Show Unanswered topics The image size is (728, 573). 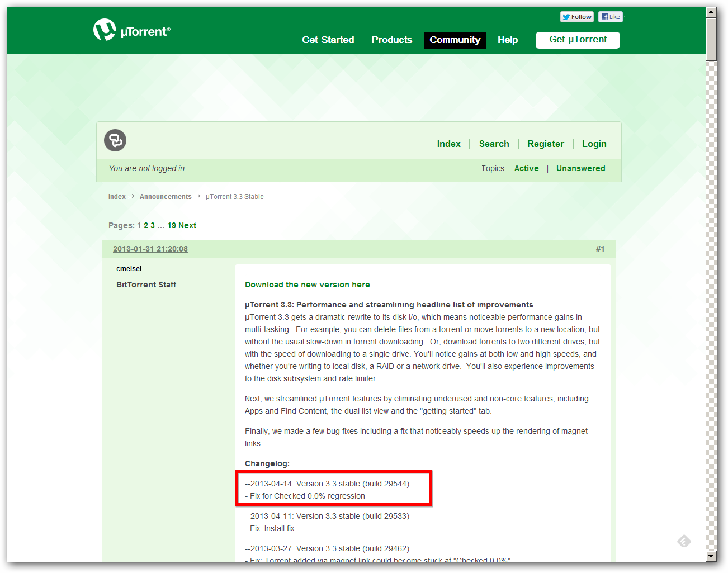tap(580, 168)
